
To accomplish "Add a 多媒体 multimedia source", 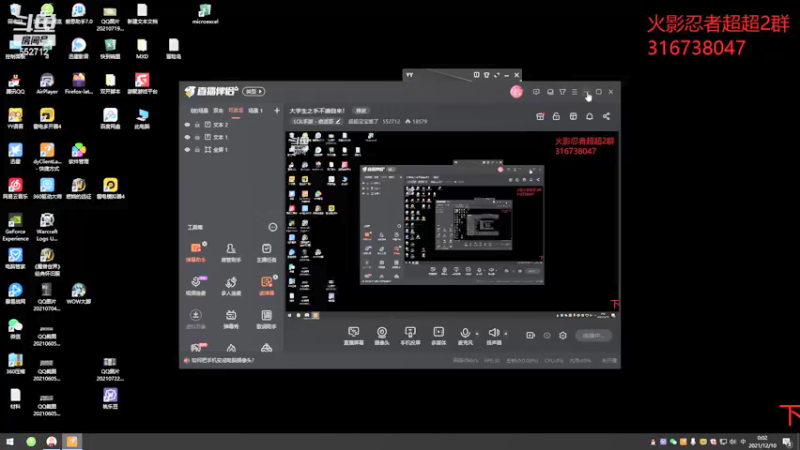I will coord(438,336).
